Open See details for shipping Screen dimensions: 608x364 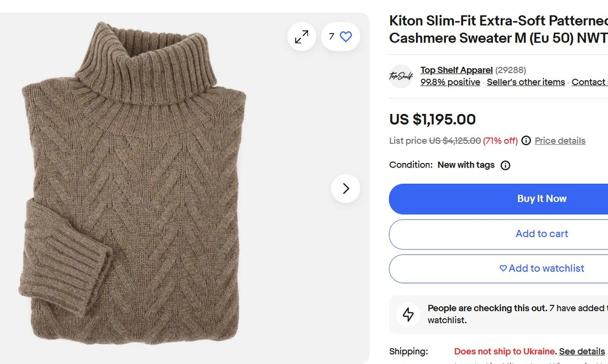pyautogui.click(x=582, y=351)
